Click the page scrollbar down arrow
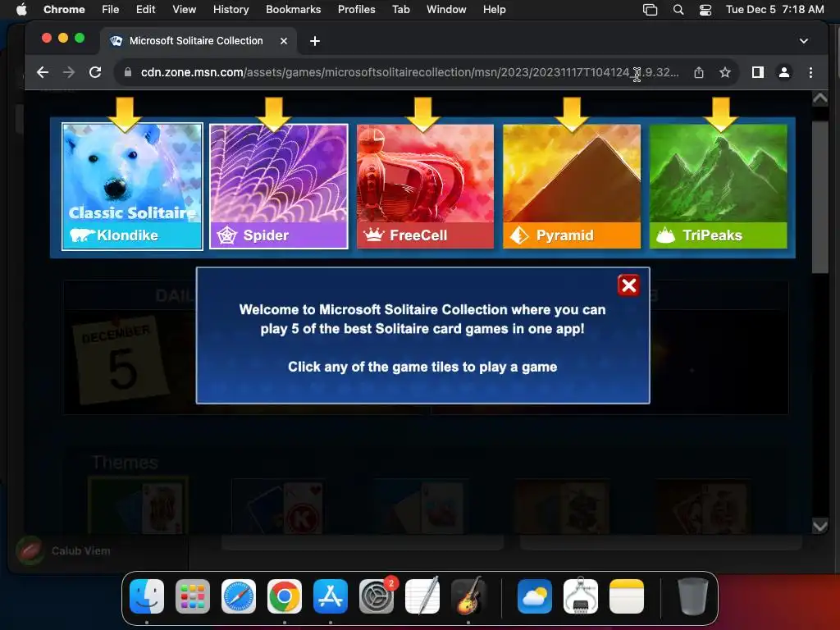Viewport: 840px width, 630px height. 819,526
